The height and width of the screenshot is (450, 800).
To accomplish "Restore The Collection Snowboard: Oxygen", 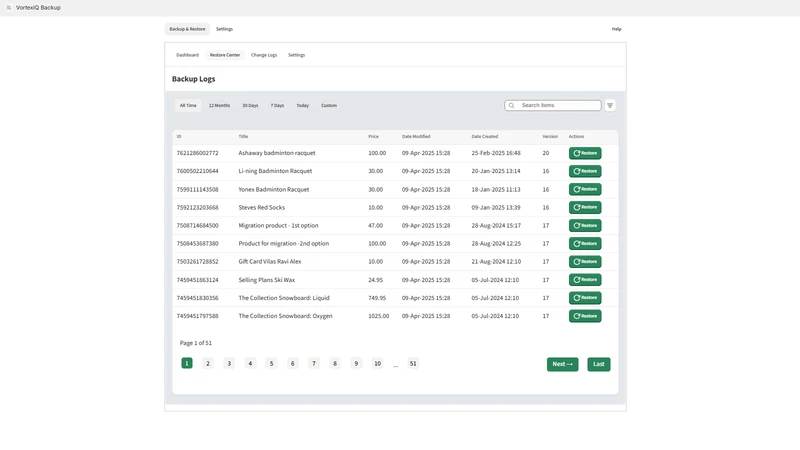I will 585,316.
